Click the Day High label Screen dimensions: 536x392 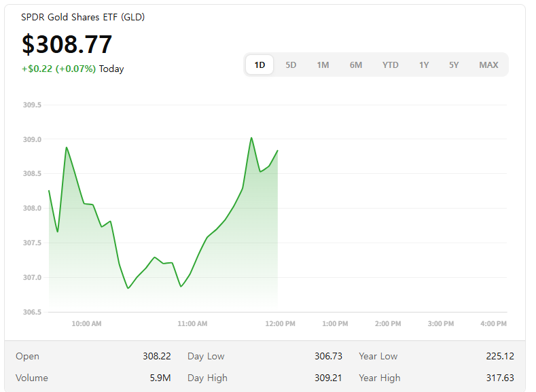tap(207, 378)
